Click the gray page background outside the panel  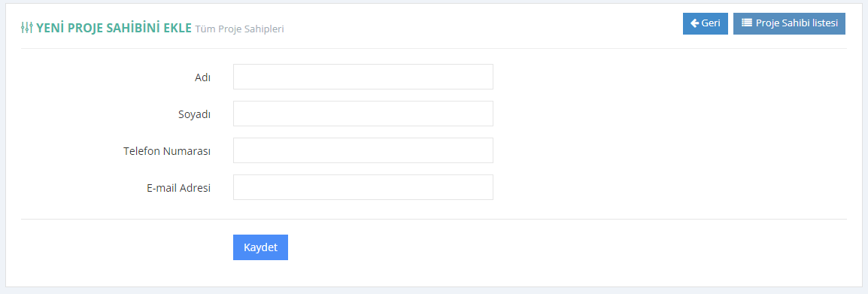[434, 291]
